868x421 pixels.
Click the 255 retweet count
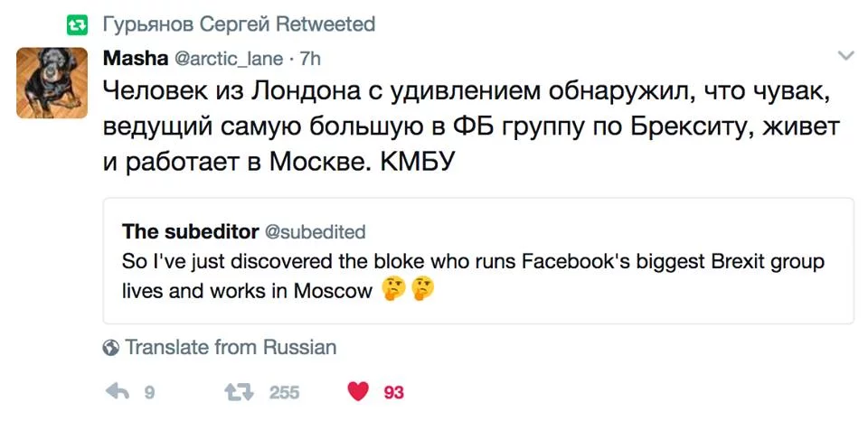click(284, 392)
